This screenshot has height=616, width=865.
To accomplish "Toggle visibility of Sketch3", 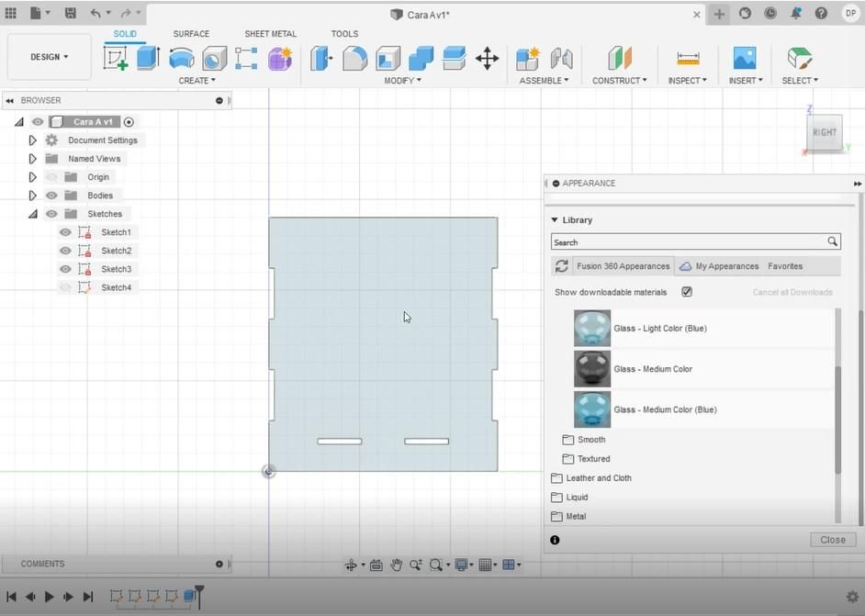I will (x=65, y=269).
